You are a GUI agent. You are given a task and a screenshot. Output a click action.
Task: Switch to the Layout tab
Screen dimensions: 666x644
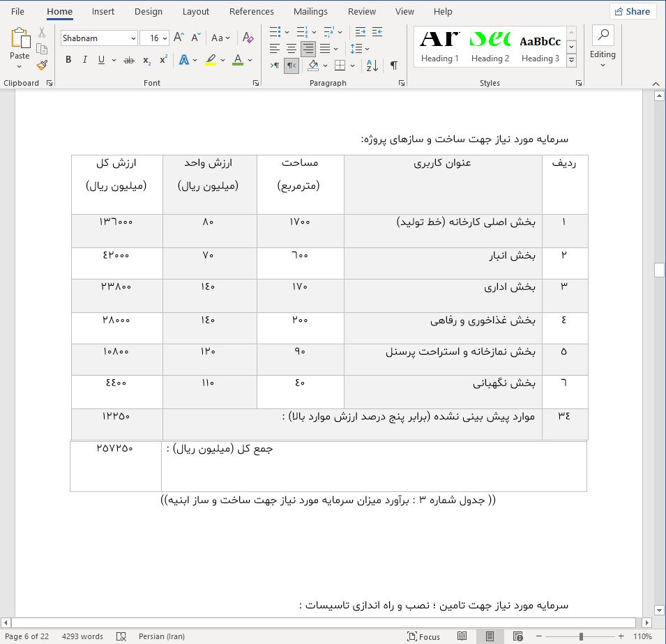196,11
